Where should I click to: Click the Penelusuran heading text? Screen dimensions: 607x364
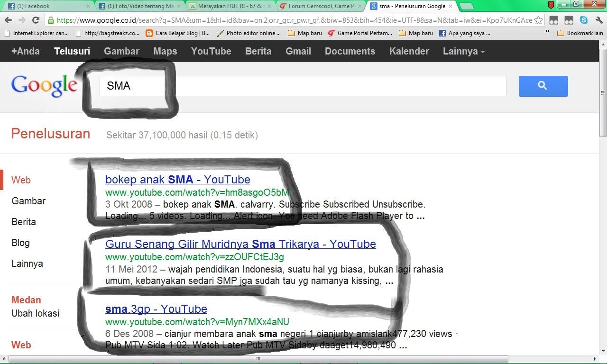pyautogui.click(x=51, y=134)
